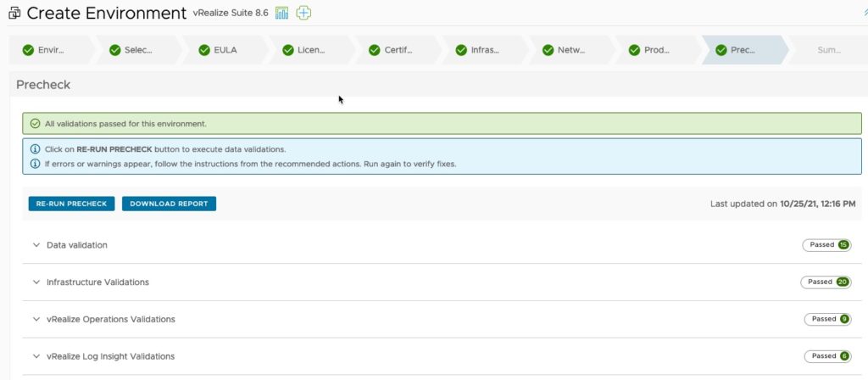Click the Precheck section heading
The image size is (868, 380).
pos(43,85)
